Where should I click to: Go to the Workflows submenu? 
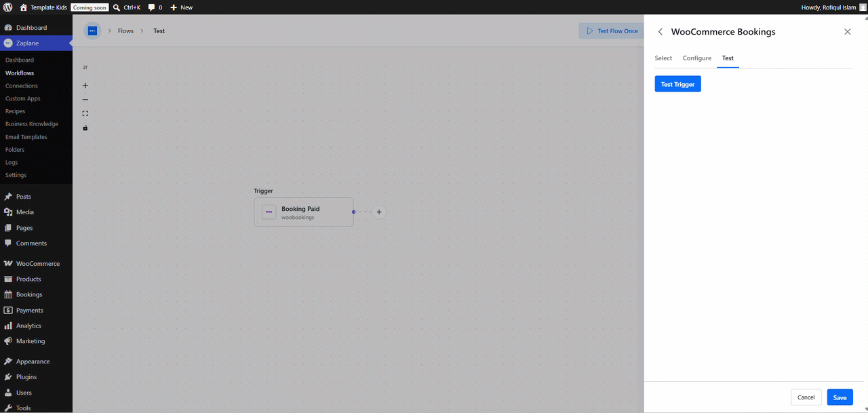pyautogui.click(x=20, y=73)
